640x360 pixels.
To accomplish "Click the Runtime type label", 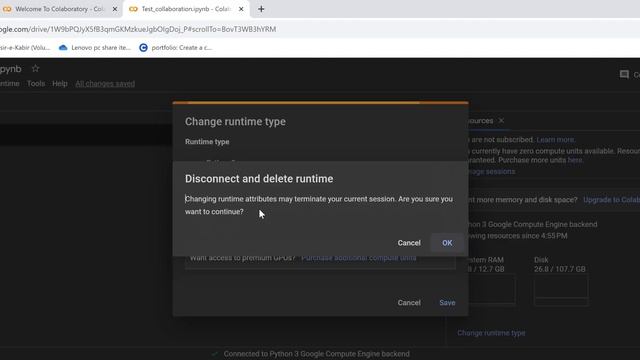I will point(207,142).
